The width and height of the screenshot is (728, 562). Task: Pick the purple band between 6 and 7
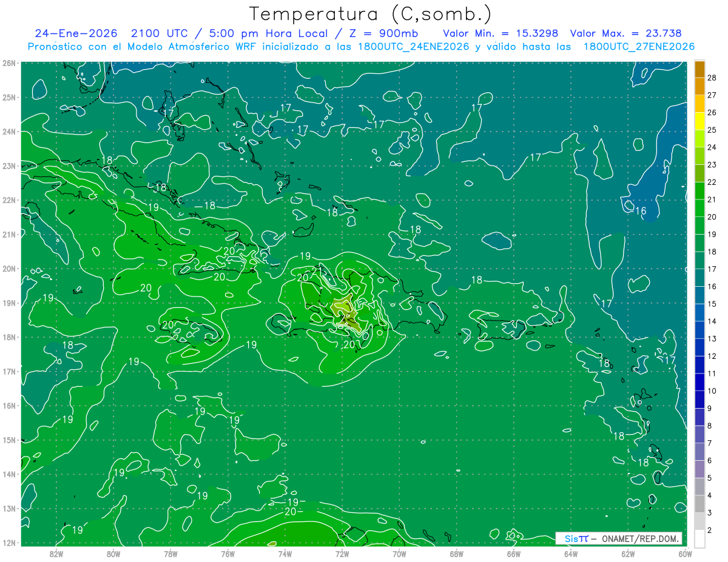pos(699,452)
